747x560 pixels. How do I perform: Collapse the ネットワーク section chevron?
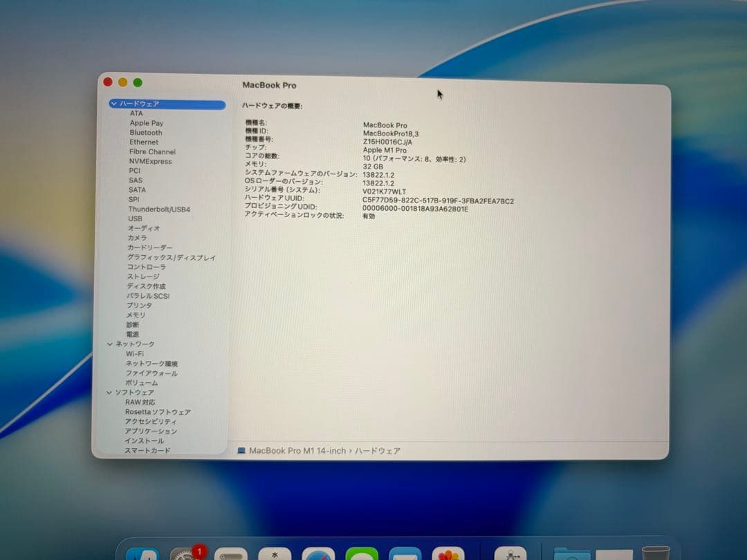[x=110, y=344]
